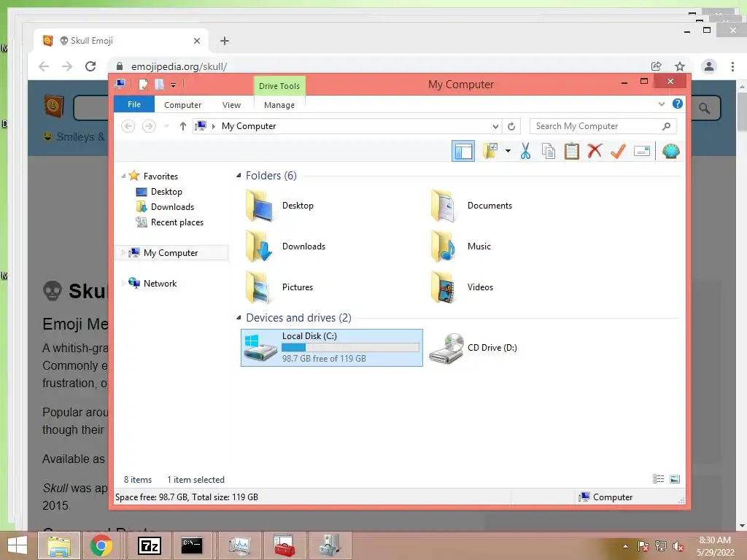The image size is (747, 560).
Task: Click the Copy pages icon
Action: click(549, 152)
